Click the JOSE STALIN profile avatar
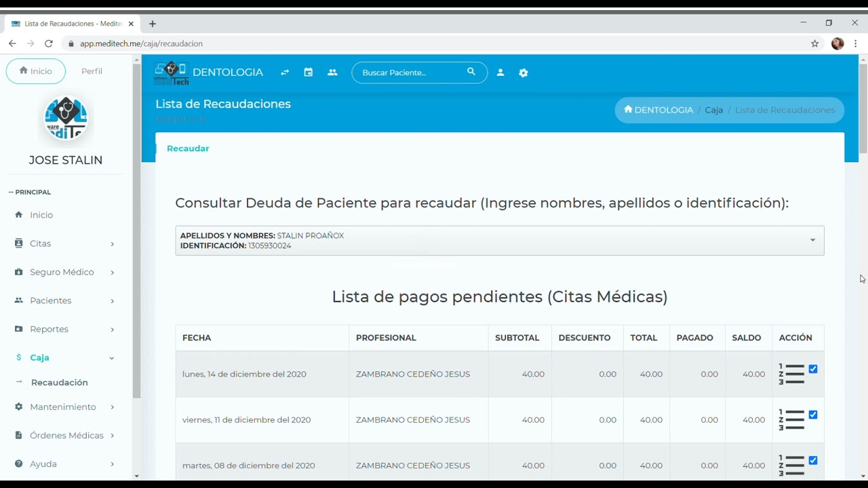 [66, 119]
